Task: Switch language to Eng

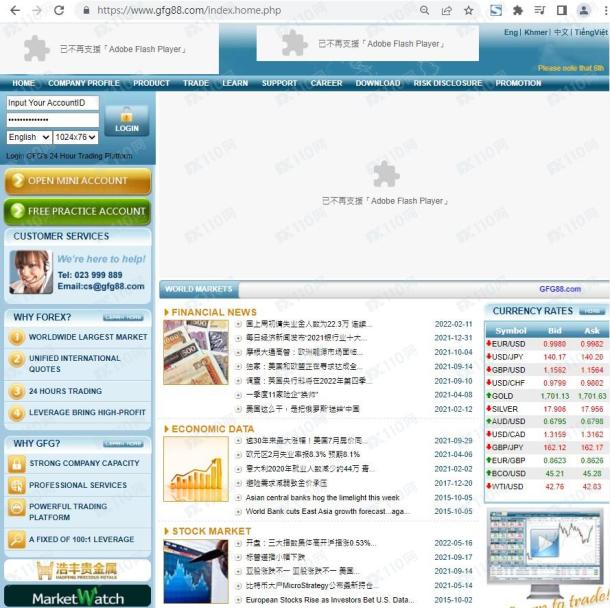Action: tap(511, 32)
